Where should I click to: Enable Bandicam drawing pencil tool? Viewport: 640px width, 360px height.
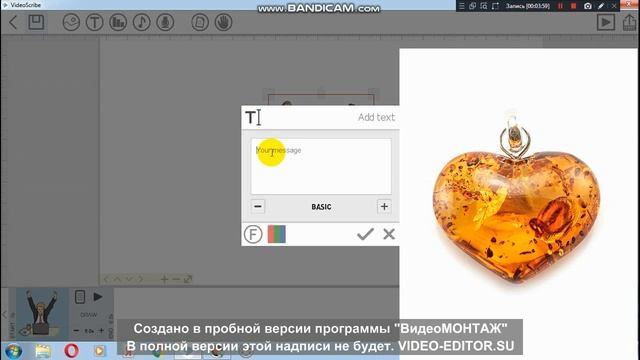(x=601, y=6)
